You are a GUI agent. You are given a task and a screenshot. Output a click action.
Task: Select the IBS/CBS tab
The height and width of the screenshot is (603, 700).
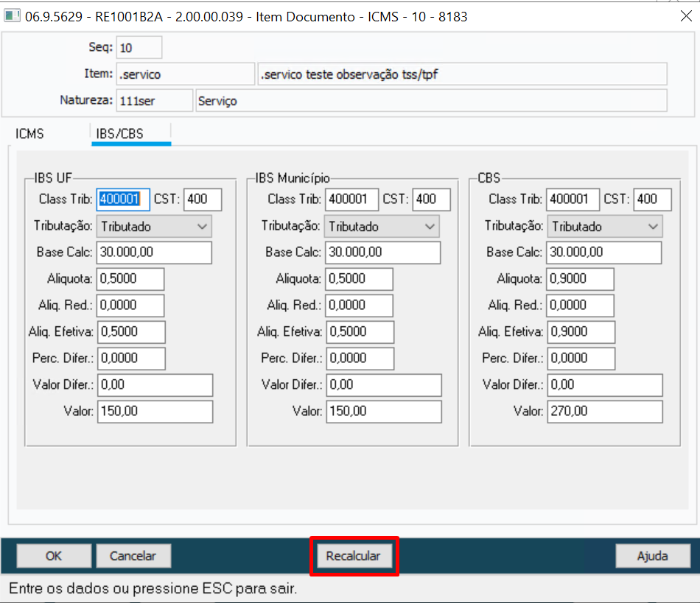pos(131,134)
